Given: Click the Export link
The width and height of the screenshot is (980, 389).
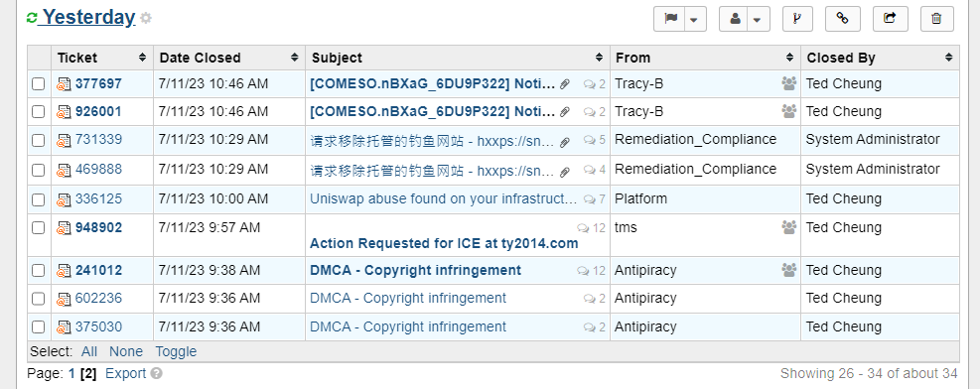Looking at the screenshot, I should click(x=126, y=373).
